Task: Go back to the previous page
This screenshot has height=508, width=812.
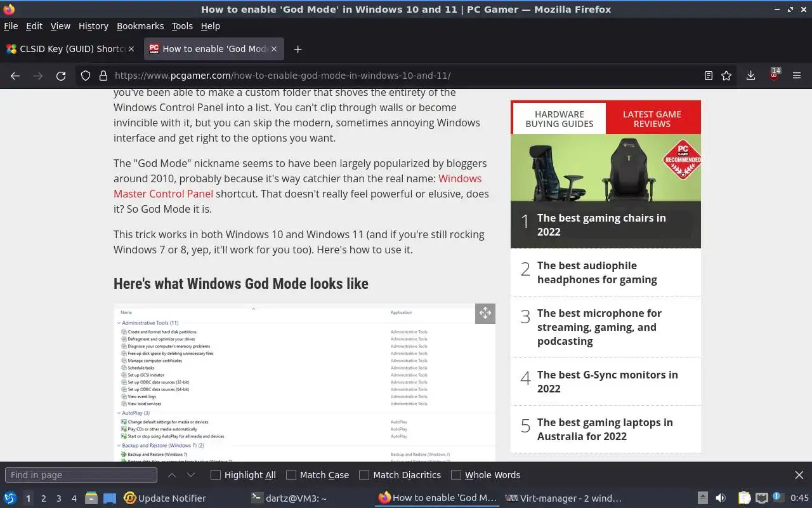Action: [x=15, y=76]
